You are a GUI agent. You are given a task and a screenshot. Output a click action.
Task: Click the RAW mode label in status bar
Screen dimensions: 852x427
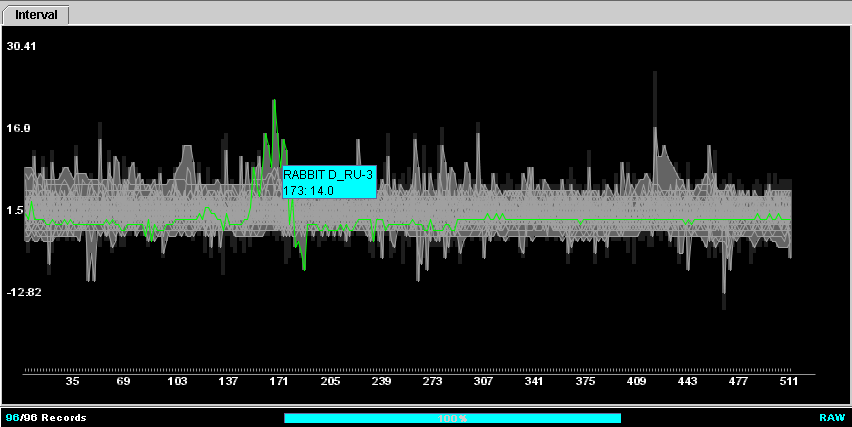(x=831, y=418)
